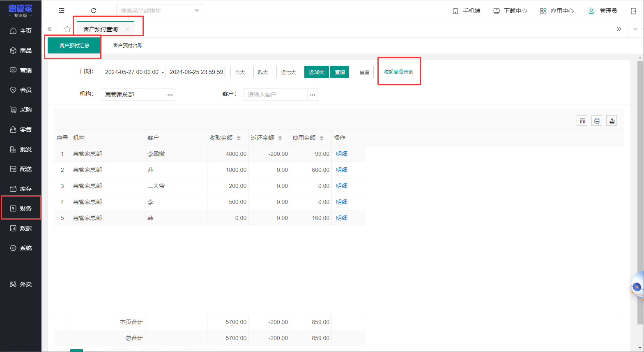Click the 请输入客户 input field
The width and height of the screenshot is (644, 352).
tap(276, 95)
